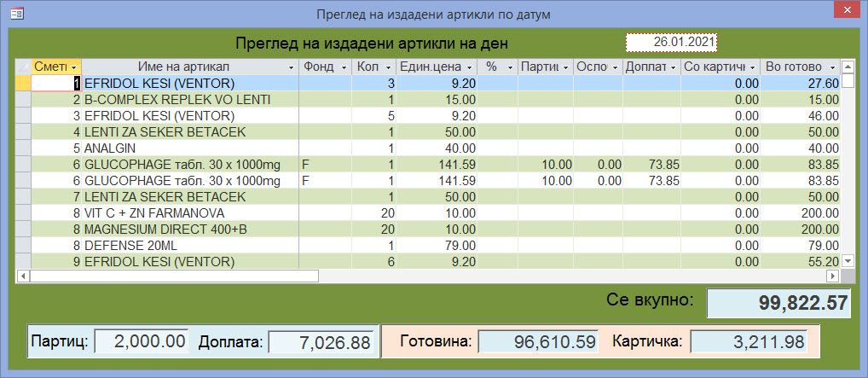Click the unit price 40.00 for ANALGIN
868x378 pixels.
pos(437,148)
